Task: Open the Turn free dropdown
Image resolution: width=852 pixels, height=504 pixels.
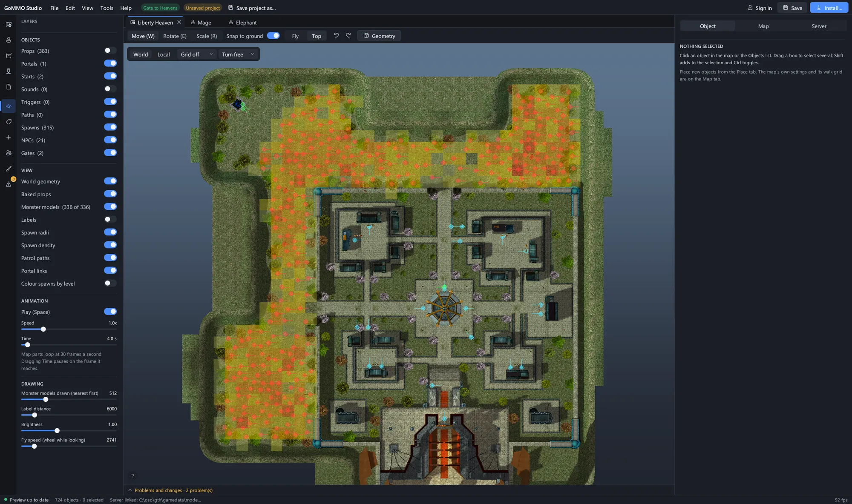Action: [x=238, y=54]
